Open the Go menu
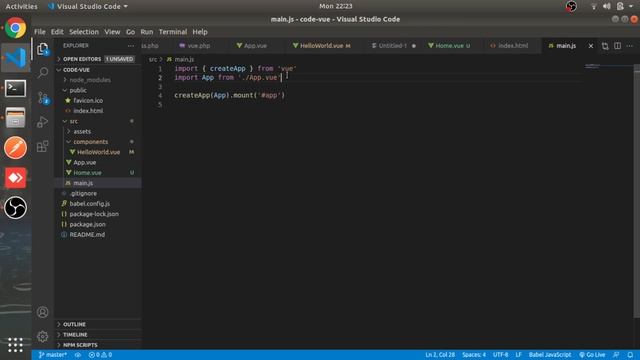640x360 pixels. (130, 32)
